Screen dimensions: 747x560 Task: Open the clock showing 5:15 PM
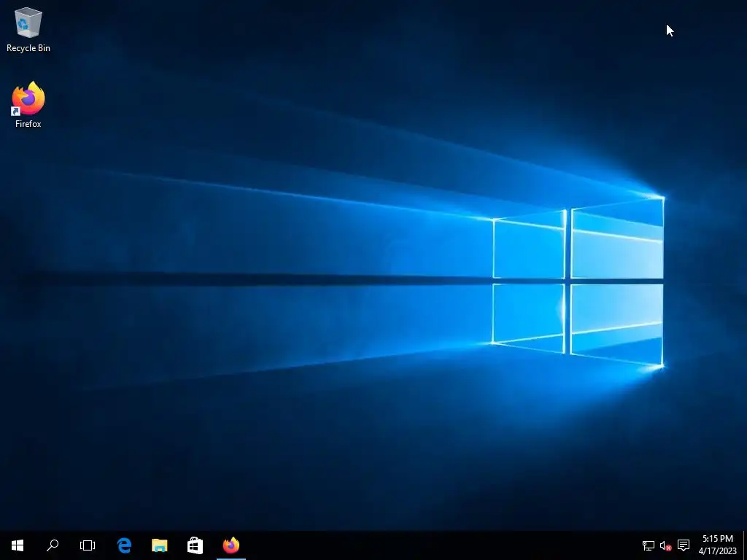coord(718,545)
